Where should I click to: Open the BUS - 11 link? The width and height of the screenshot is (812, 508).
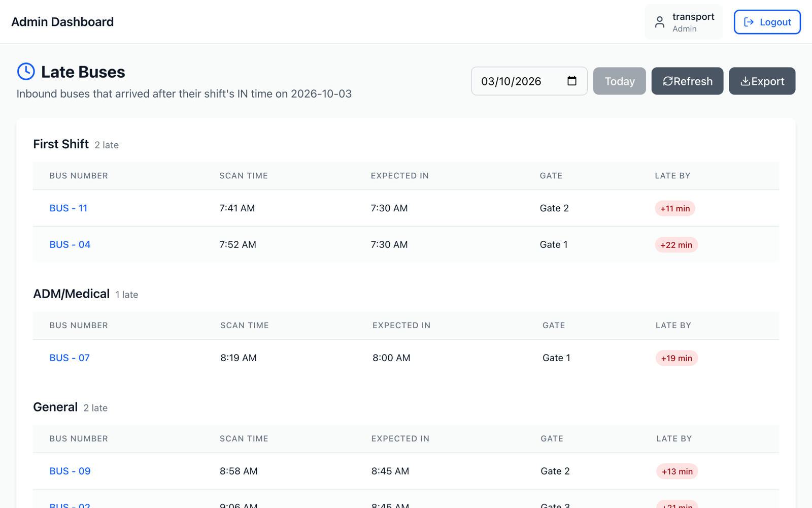point(69,208)
